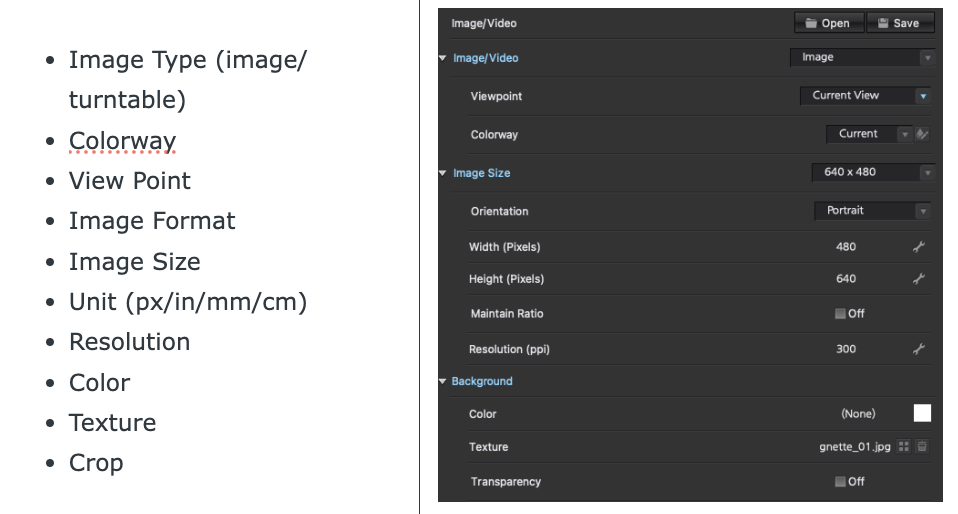Enable the Transparency checkbox
This screenshot has height=514, width=958.
(x=840, y=482)
